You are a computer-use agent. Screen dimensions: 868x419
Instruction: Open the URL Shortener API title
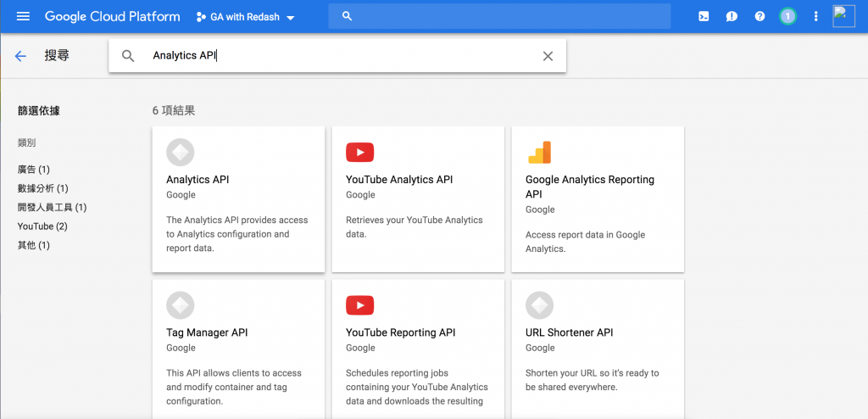point(569,332)
